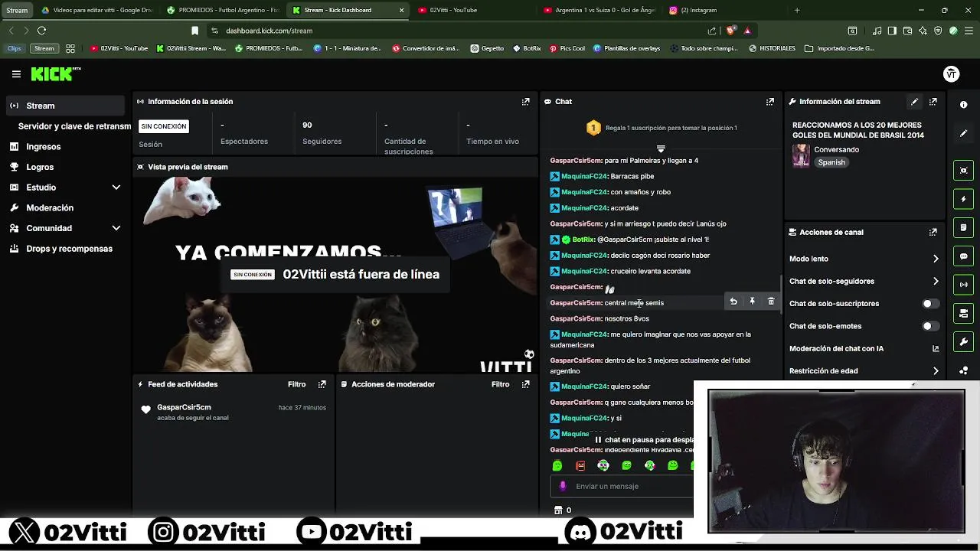Viewport: 980px width, 551px height.
Task: Open a new browser tab
Action: 796,10
